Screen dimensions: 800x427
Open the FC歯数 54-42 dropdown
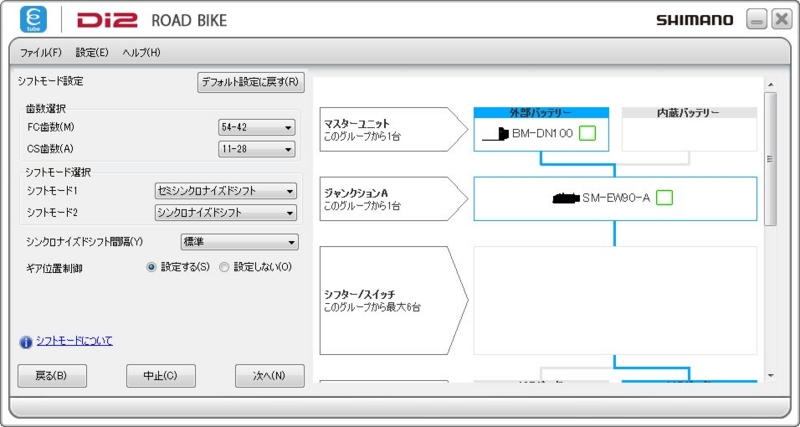[x=257, y=128]
